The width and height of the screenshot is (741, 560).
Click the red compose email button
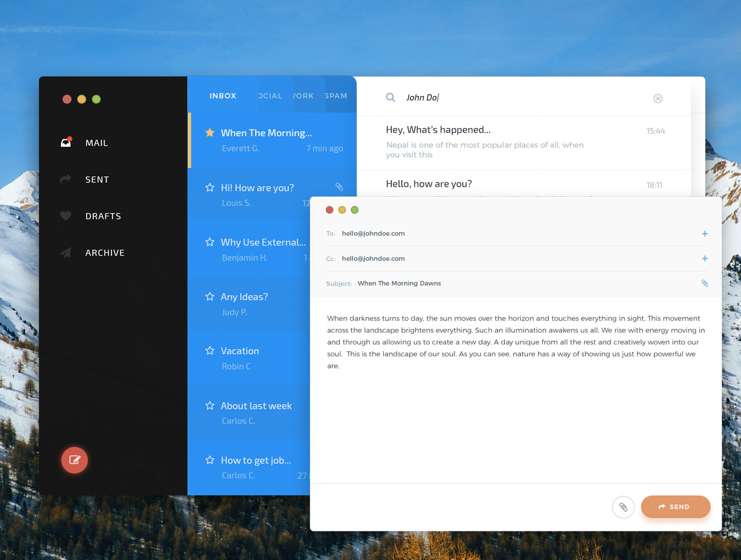(75, 460)
